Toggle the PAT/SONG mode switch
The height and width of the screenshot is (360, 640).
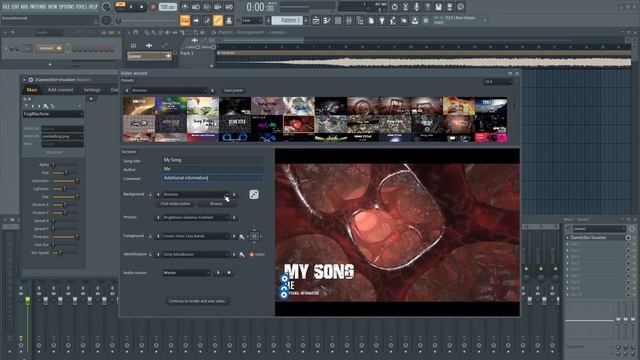click(121, 5)
